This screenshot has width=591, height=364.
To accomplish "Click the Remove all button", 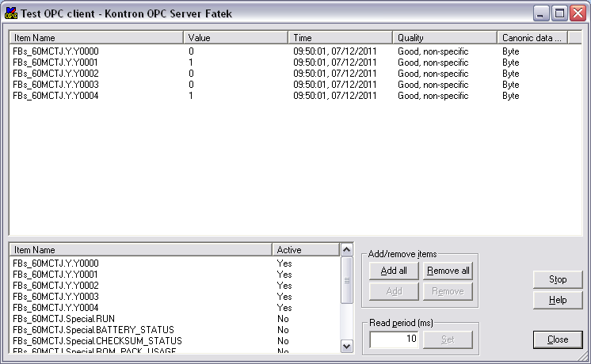I will 448,271.
